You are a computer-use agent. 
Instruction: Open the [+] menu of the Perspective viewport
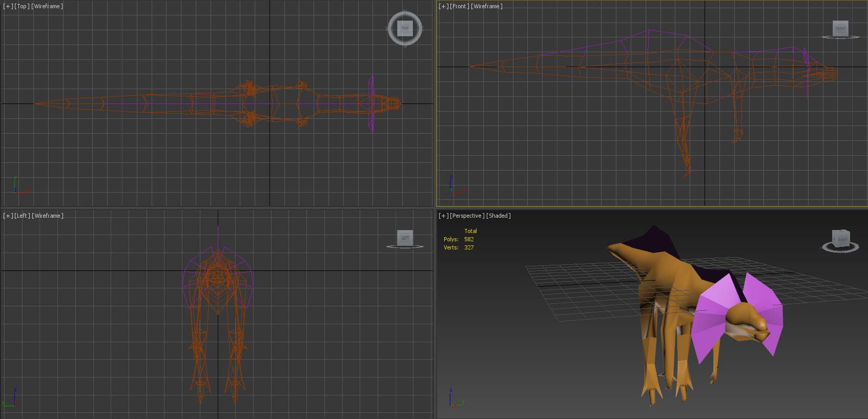coord(444,216)
